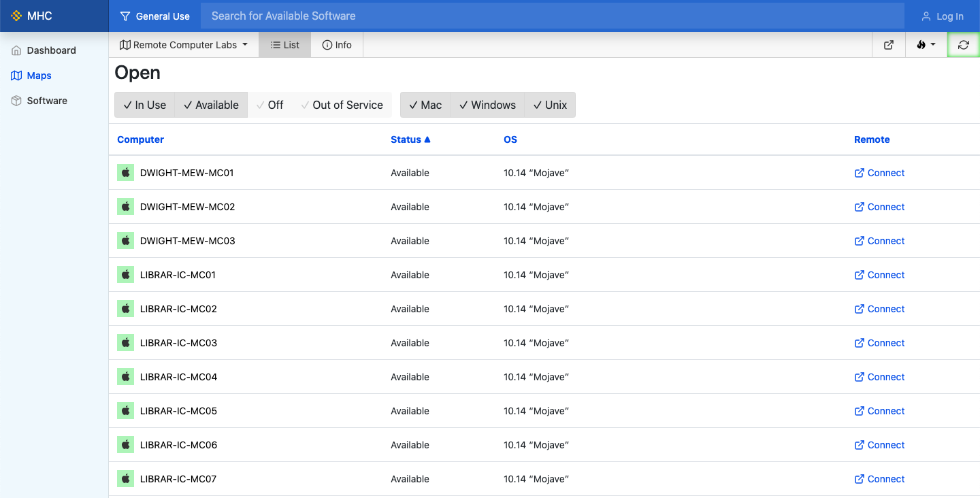The image size is (980, 498).
Task: Click the Remote column header
Action: point(872,139)
